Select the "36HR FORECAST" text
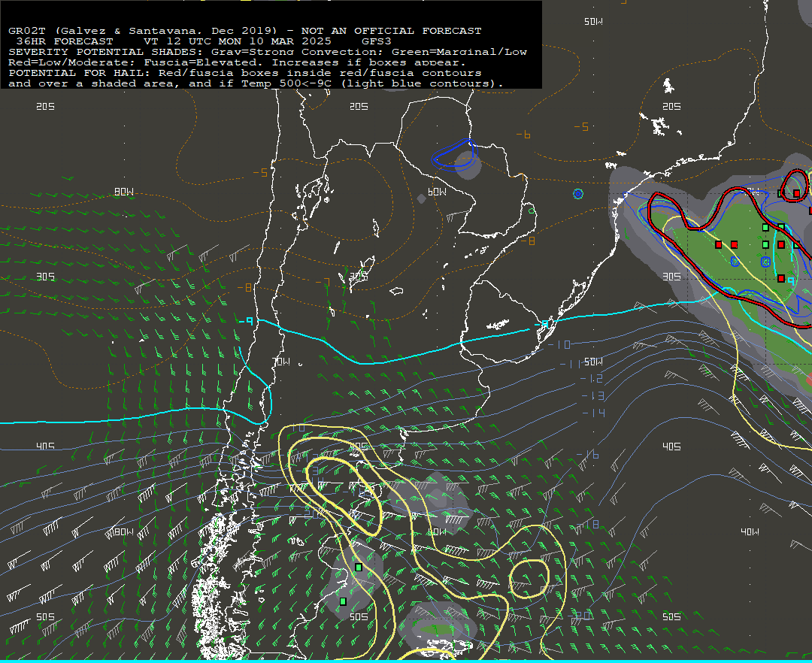Screen dimensions: 812x663 64,41
